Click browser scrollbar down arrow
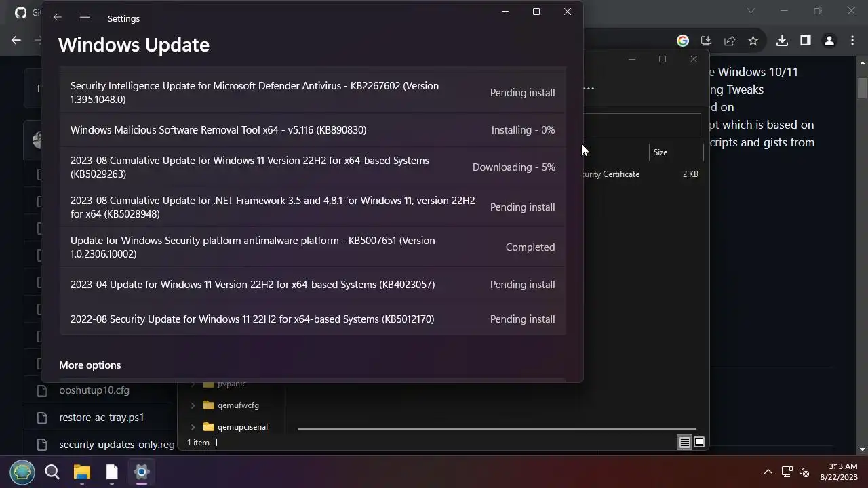This screenshot has width=868, height=488. click(863, 449)
